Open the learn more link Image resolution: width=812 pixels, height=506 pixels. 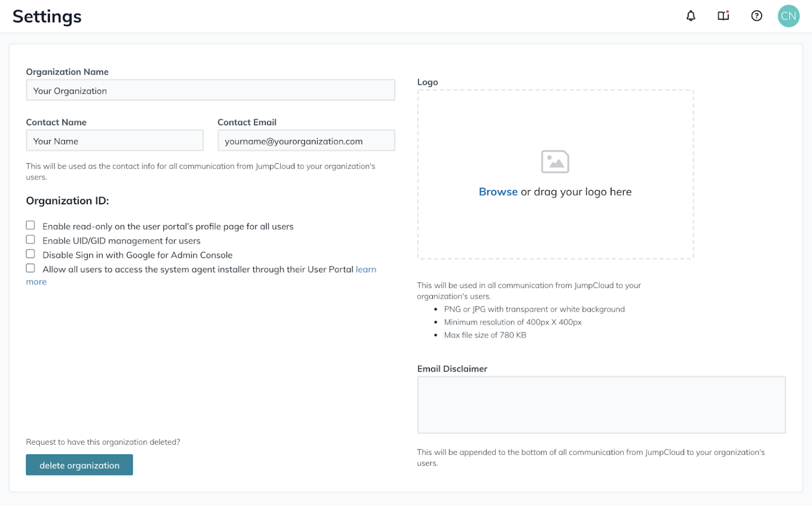pyautogui.click(x=366, y=269)
